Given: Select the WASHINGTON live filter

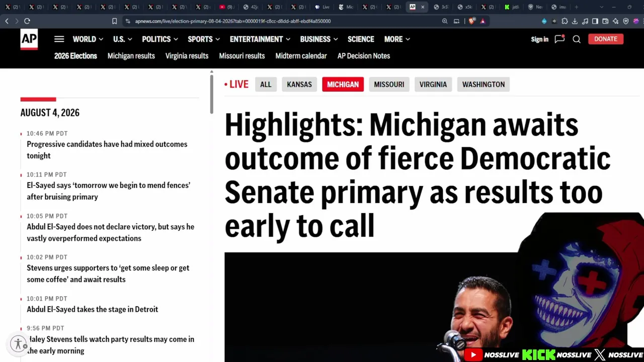Looking at the screenshot, I should coord(484,84).
